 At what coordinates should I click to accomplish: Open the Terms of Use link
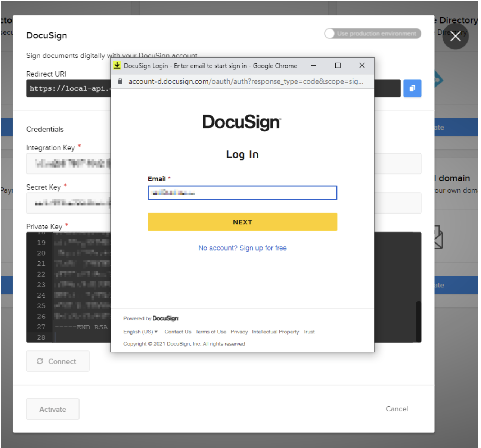click(211, 332)
